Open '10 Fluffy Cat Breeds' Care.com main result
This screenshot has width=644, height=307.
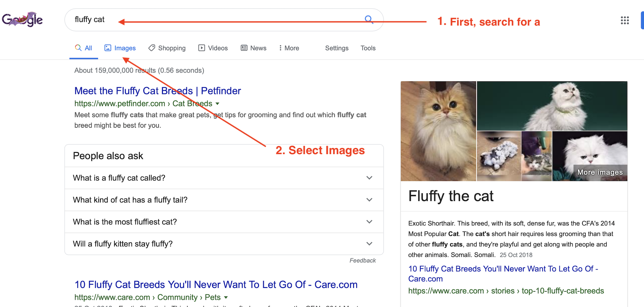(x=216, y=285)
